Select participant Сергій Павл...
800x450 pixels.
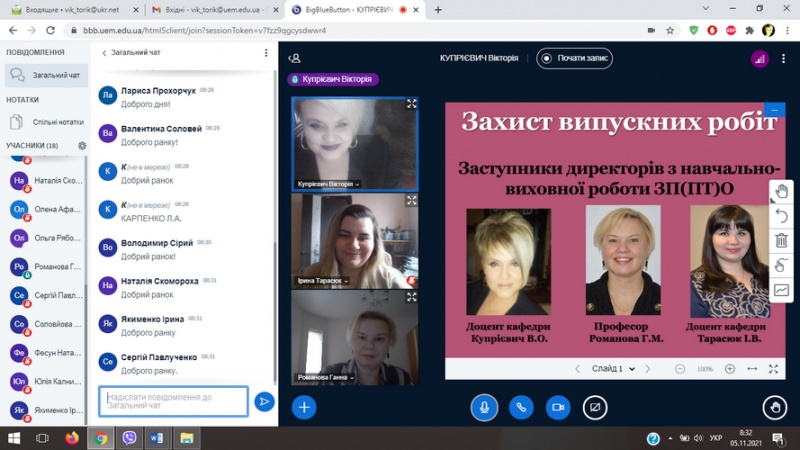pos(46,295)
